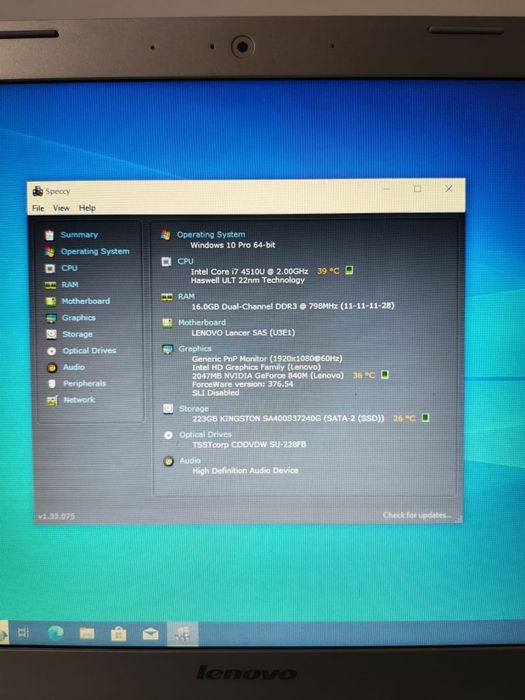525x700 pixels.
Task: Open the Operating System heading link
Action: click(x=211, y=234)
